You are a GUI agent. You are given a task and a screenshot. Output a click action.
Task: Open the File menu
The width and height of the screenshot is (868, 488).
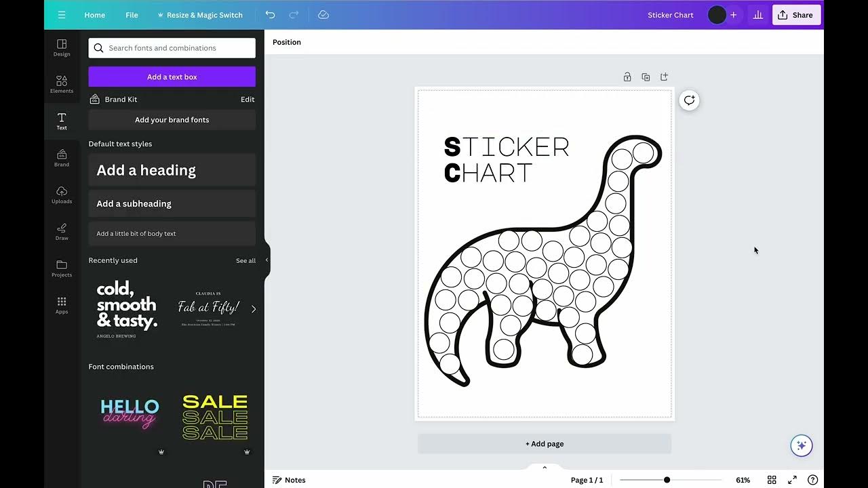pyautogui.click(x=132, y=15)
